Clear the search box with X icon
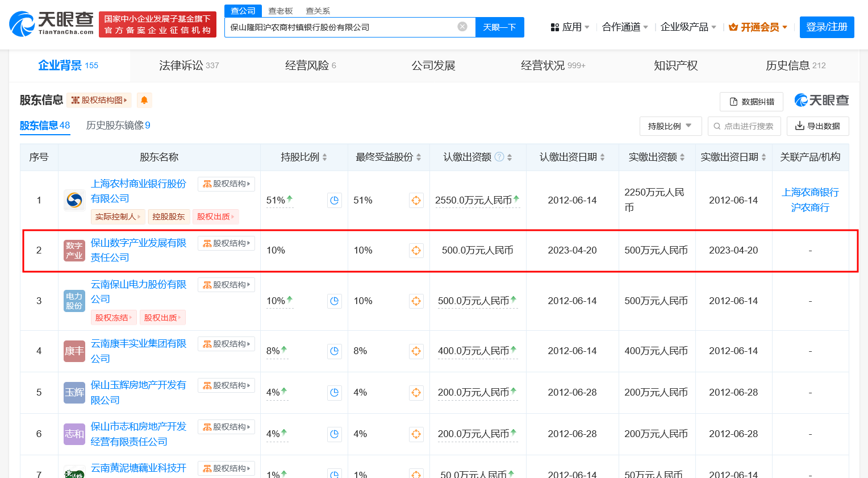This screenshot has width=868, height=478. tap(462, 27)
